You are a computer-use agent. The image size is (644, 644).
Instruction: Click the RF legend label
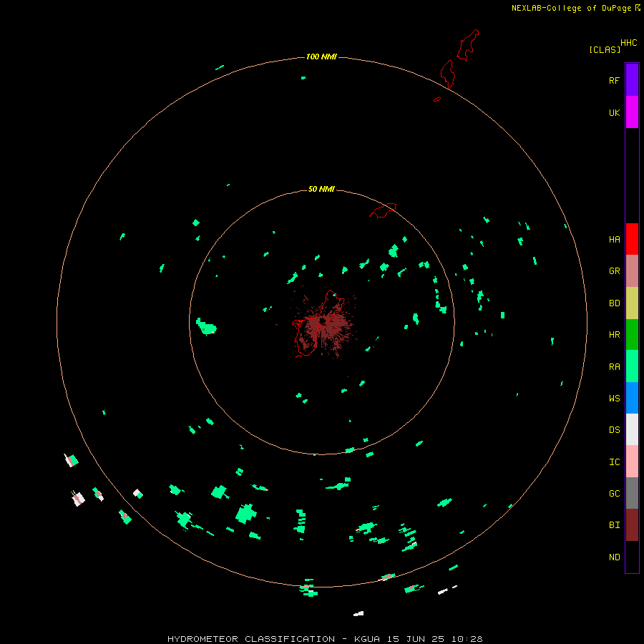[614, 80]
